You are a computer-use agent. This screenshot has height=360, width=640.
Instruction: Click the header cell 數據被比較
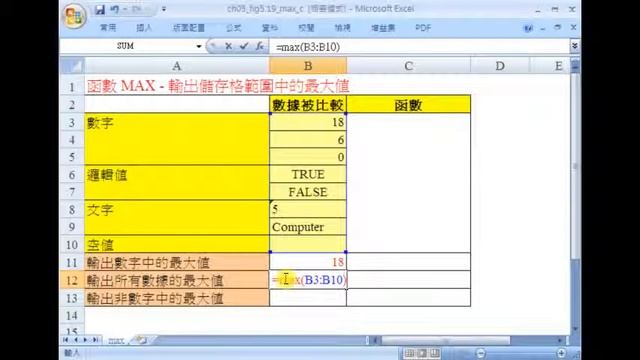point(308,104)
